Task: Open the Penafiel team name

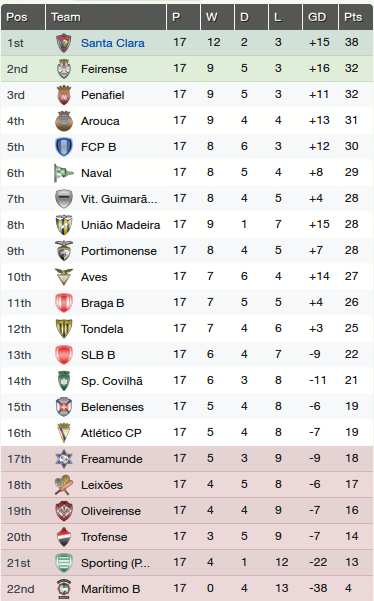Action: pyautogui.click(x=103, y=95)
